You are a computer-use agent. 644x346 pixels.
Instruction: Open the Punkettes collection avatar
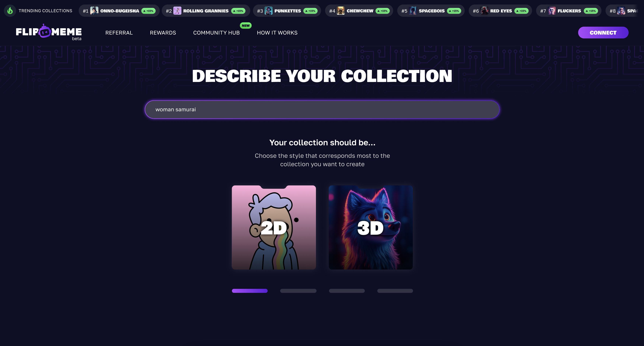[x=268, y=11]
